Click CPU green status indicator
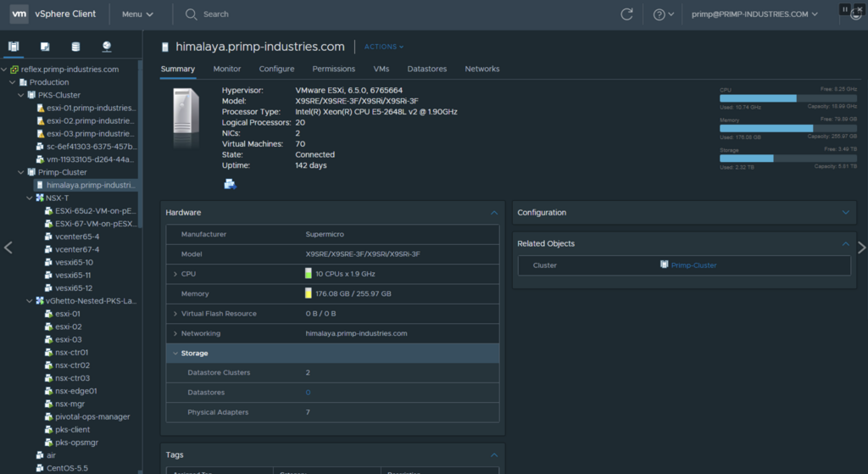 [309, 274]
